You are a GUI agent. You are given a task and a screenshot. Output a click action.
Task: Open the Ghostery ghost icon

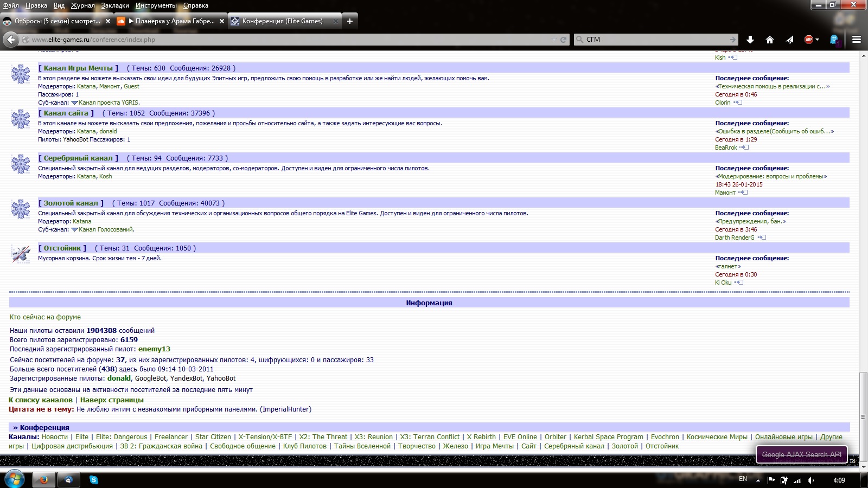pos(834,40)
